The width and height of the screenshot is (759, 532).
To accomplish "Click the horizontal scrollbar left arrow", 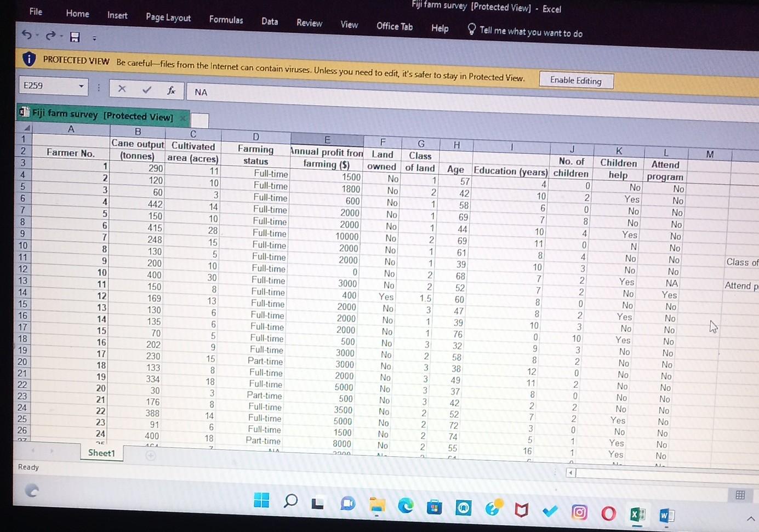I will (571, 472).
